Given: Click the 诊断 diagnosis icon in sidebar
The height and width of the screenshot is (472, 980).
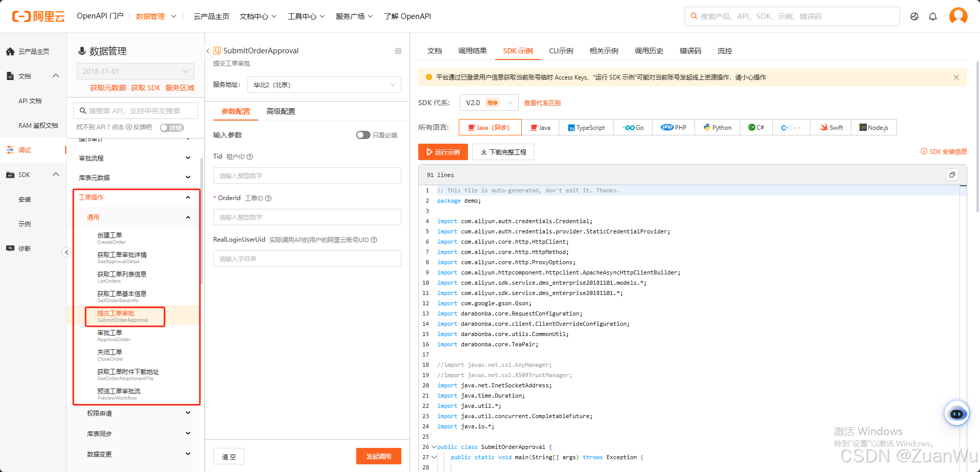Looking at the screenshot, I should click(x=10, y=248).
